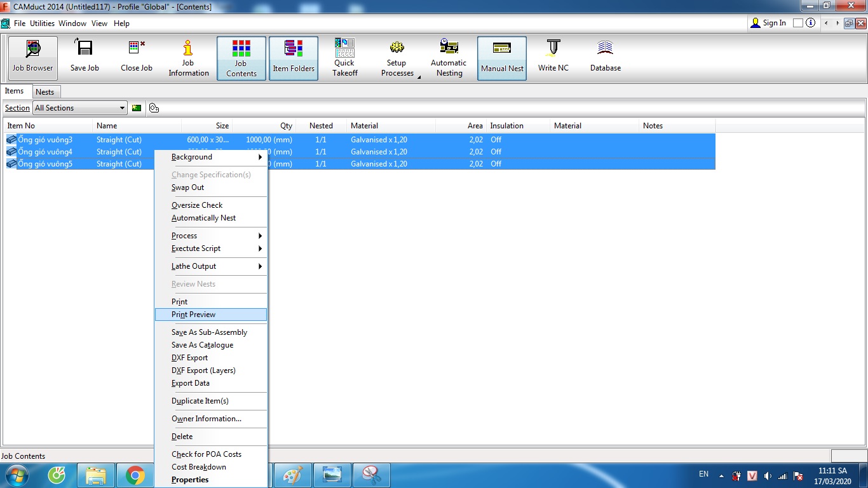Click the network signal tray icon

tap(783, 475)
